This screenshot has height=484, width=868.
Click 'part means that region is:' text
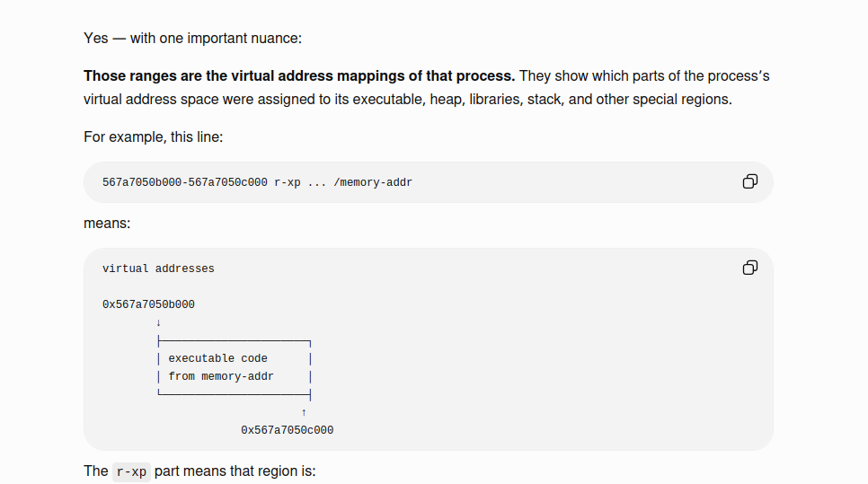point(235,471)
